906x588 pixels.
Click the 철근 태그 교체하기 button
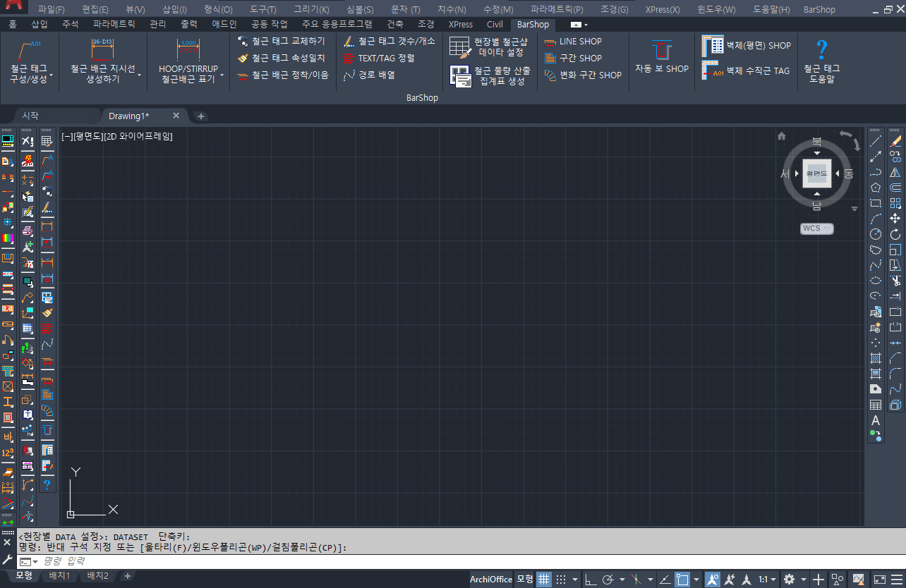pyautogui.click(x=282, y=41)
